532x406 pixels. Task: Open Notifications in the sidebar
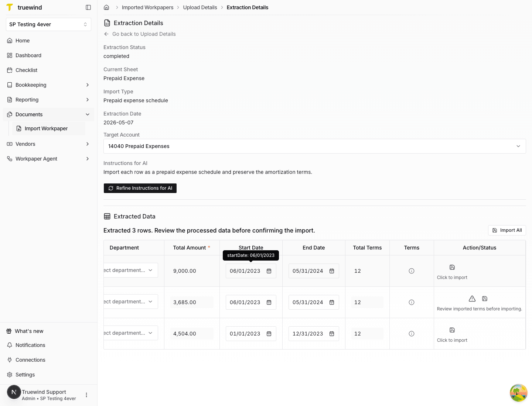(48, 345)
